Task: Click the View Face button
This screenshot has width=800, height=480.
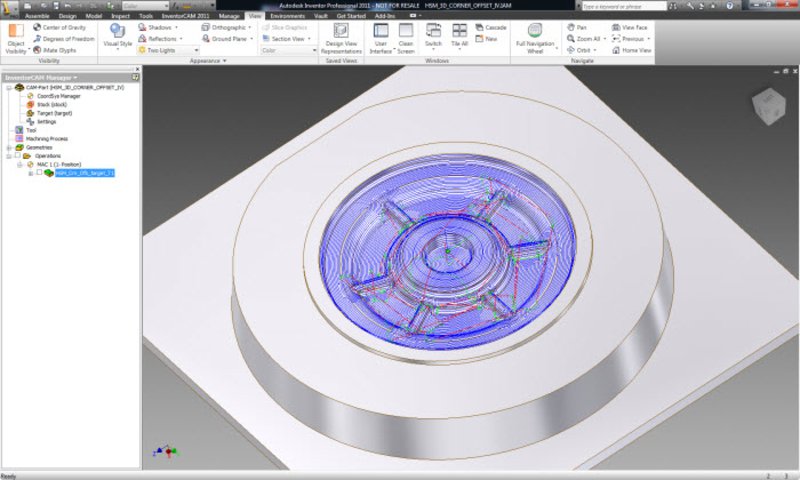Action: (x=634, y=27)
